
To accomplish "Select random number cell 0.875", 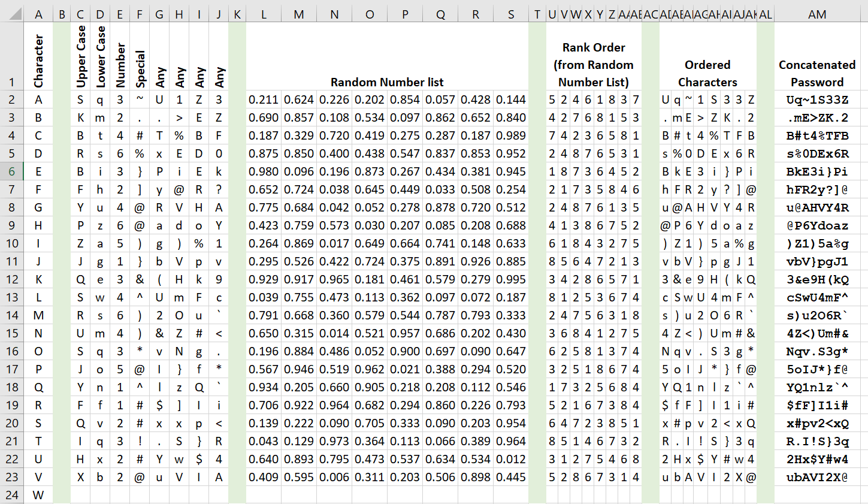I will pyautogui.click(x=264, y=153).
